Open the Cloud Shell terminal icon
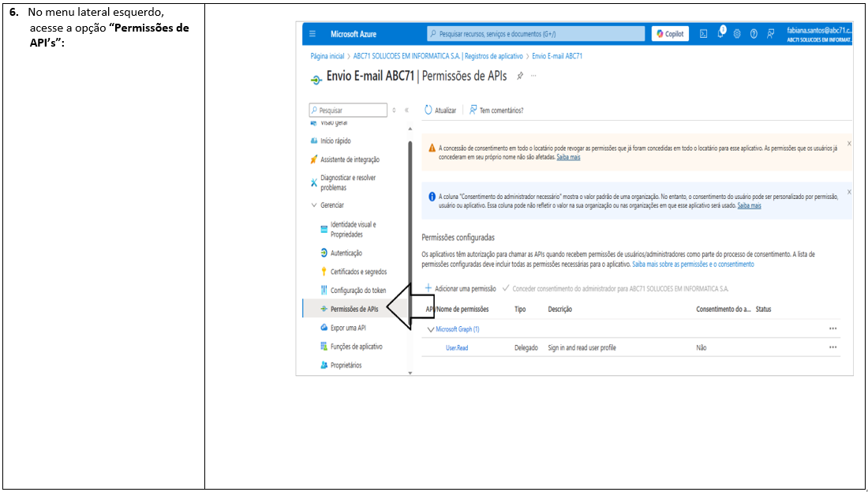The height and width of the screenshot is (492, 868). pyautogui.click(x=704, y=34)
